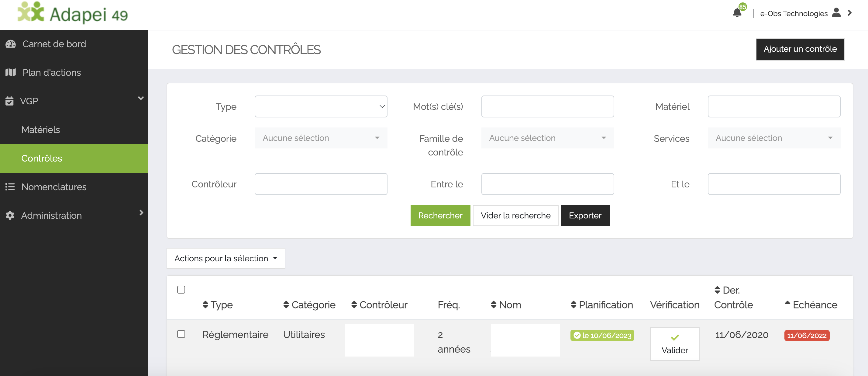Click the Entre le date field
The width and height of the screenshot is (868, 376).
coord(547,184)
